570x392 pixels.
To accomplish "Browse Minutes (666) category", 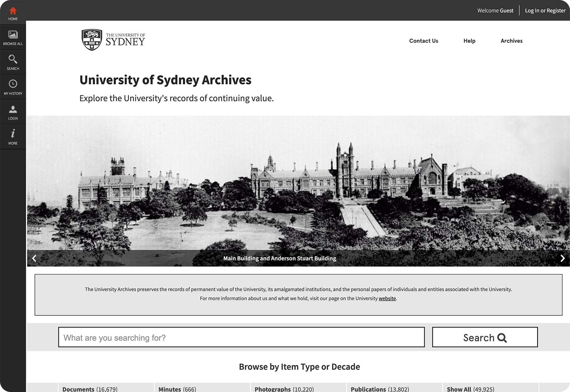I will tap(177, 389).
